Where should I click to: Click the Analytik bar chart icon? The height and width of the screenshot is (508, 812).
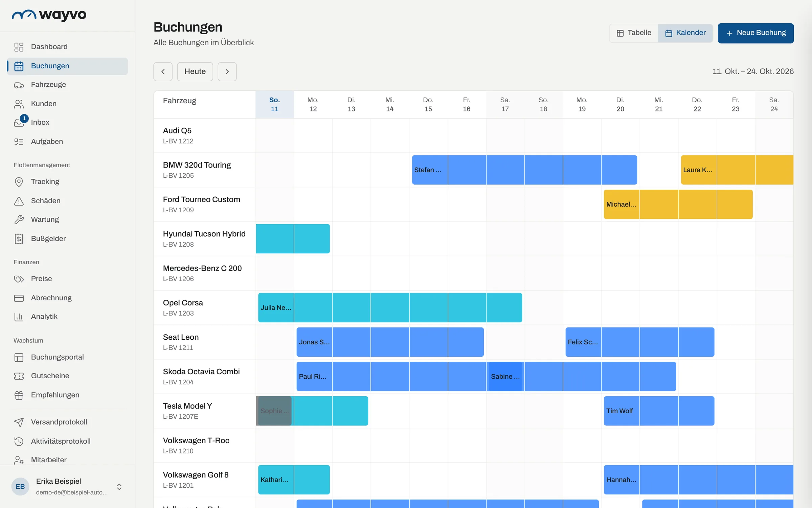(19, 317)
